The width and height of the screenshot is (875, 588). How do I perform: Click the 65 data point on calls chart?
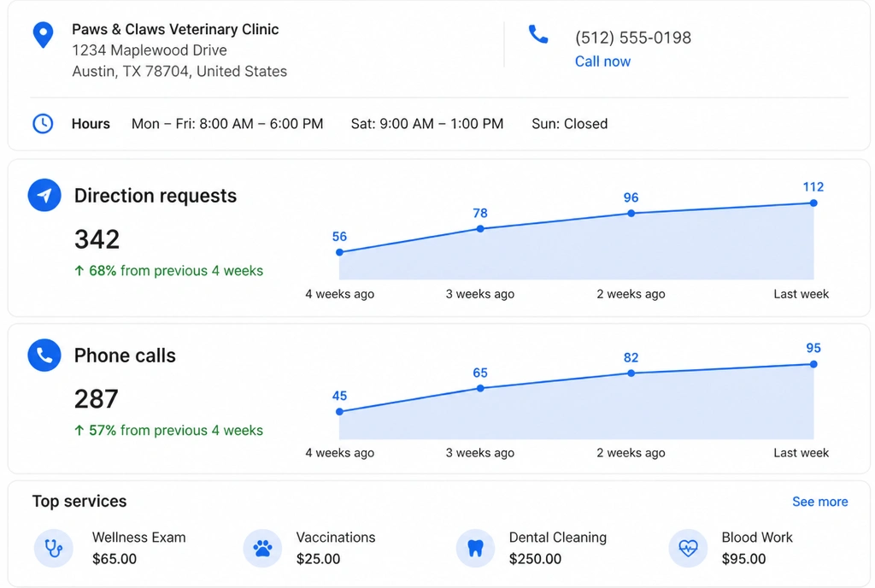pyautogui.click(x=480, y=388)
